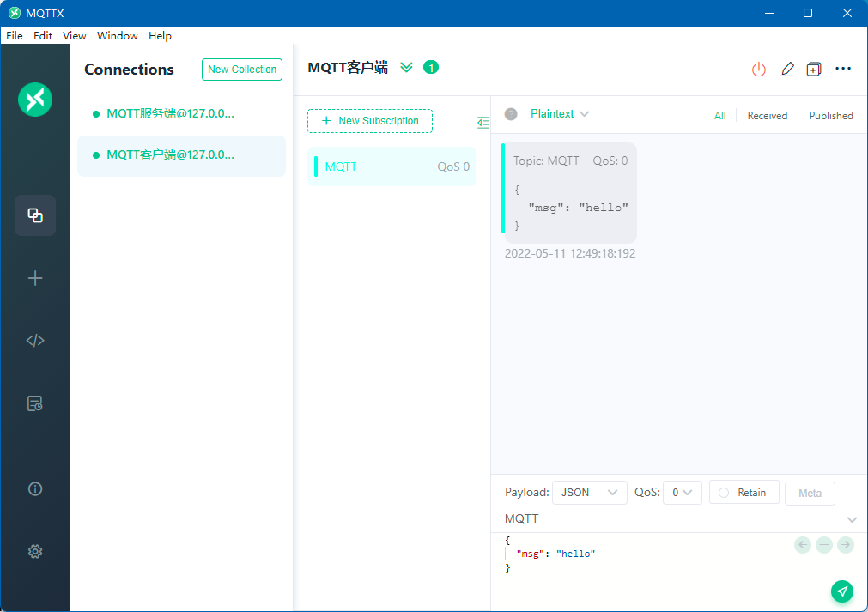Click the MQTTX title bar app icon

click(15, 13)
